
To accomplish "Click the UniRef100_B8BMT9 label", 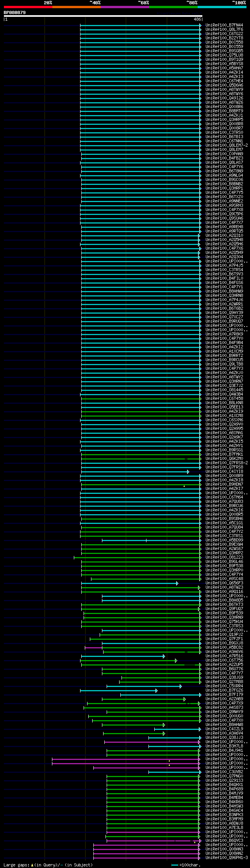I will point(224,111).
